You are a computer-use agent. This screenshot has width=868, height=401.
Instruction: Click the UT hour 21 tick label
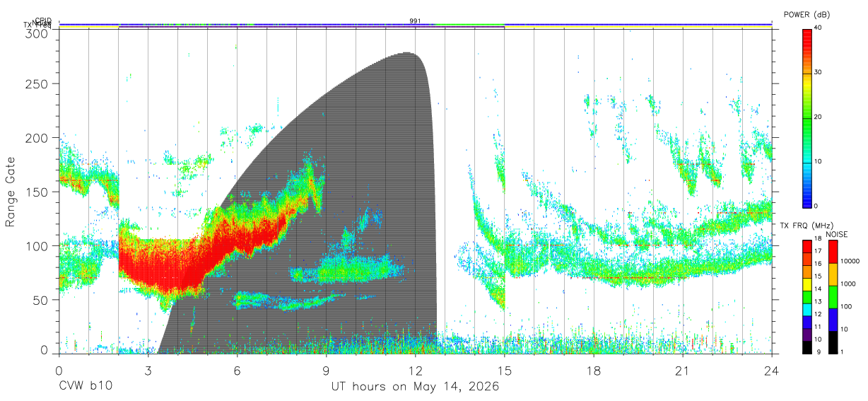pos(682,370)
